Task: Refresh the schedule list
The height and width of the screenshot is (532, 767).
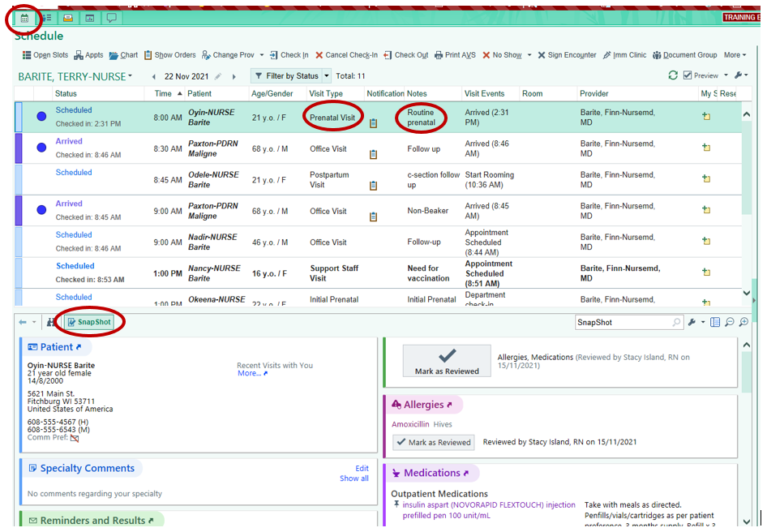Action: tap(673, 75)
